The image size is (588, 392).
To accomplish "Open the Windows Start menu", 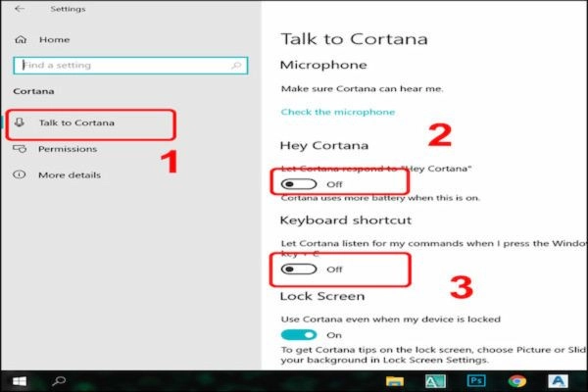I will tap(18, 380).
